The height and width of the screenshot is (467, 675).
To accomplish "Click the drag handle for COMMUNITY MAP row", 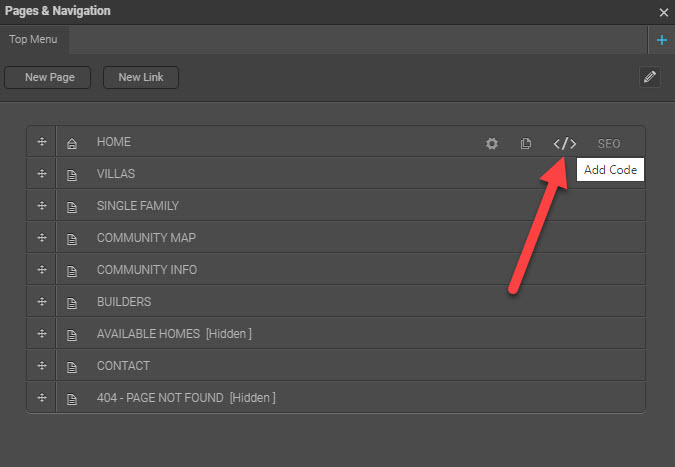I will (x=42, y=238).
